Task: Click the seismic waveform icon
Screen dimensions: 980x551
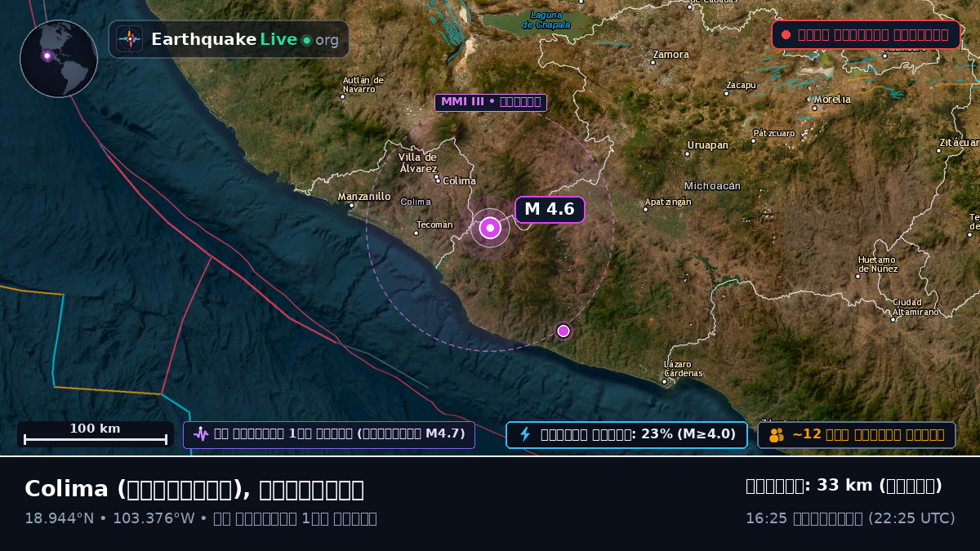Action: pos(201,434)
